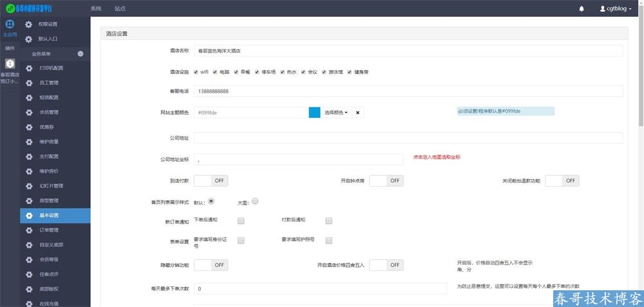
Task: Click the gear icon beside 打印机配置
Action: click(x=29, y=68)
